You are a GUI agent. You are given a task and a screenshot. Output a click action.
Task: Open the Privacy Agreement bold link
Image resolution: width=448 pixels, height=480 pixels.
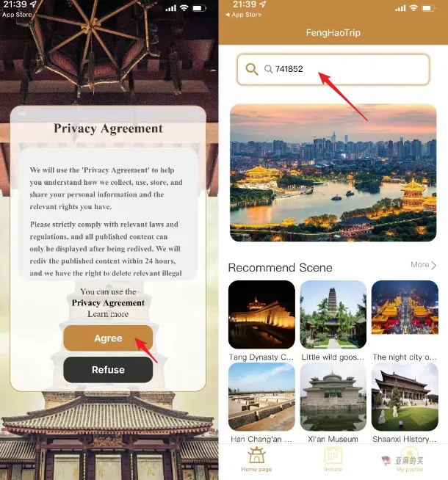(x=108, y=303)
